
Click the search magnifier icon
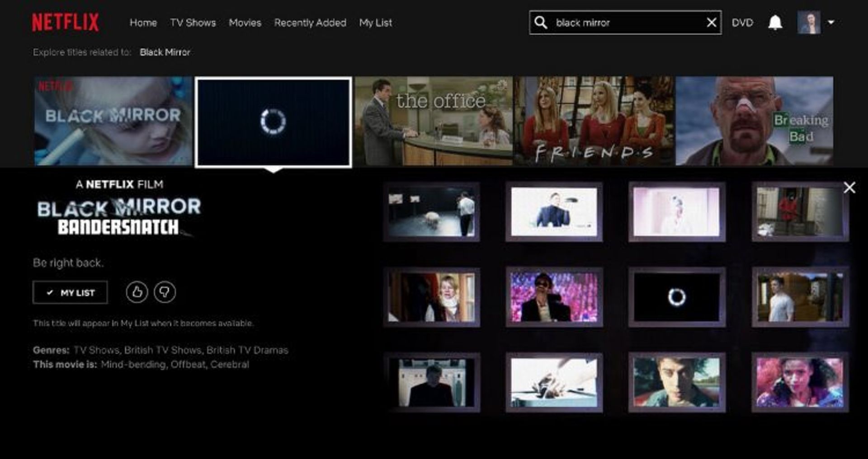541,23
